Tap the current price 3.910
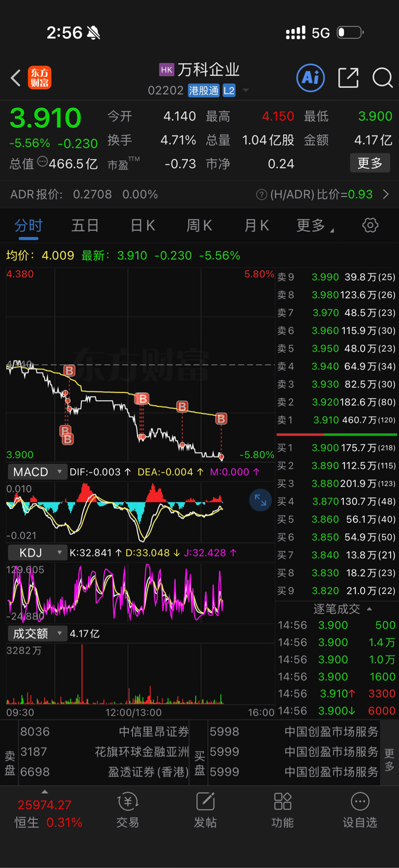Viewport: 399px width, 868px height. pos(45,118)
